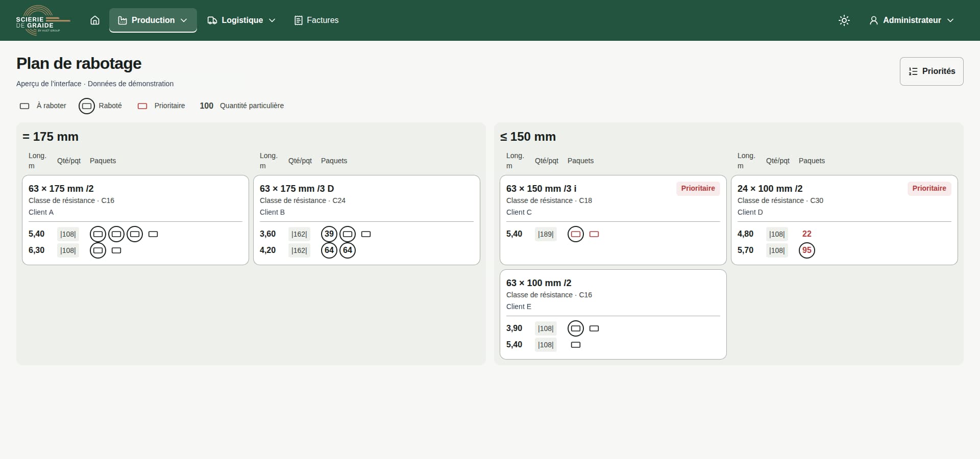Select unplaned packet in Client E 5,40 row
Image resolution: width=980 pixels, height=459 pixels.
click(576, 345)
